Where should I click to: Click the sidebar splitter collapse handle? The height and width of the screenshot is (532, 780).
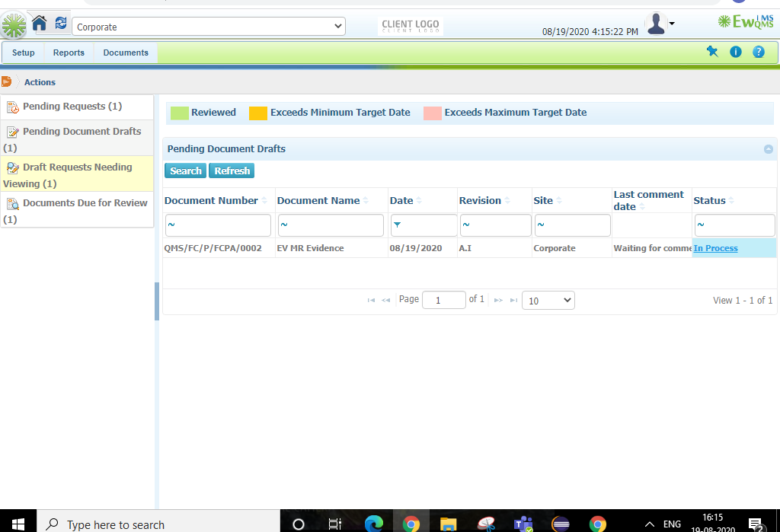pyautogui.click(x=157, y=301)
